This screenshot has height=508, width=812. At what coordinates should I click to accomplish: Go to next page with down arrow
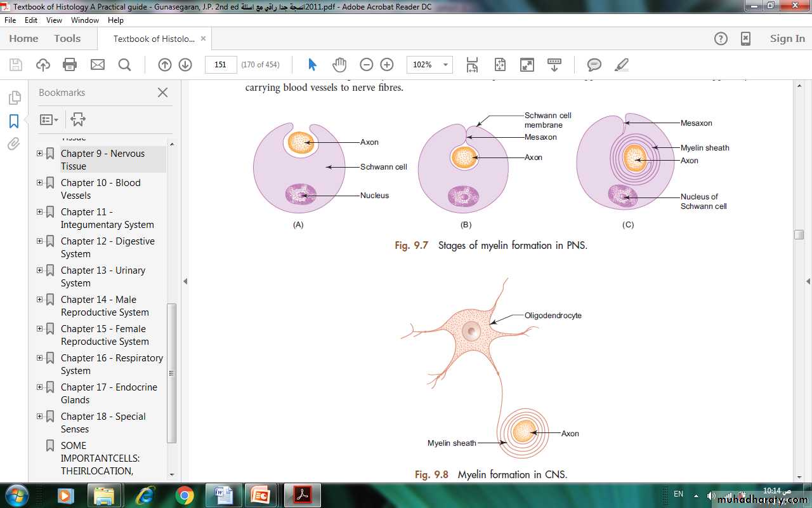pyautogui.click(x=185, y=65)
